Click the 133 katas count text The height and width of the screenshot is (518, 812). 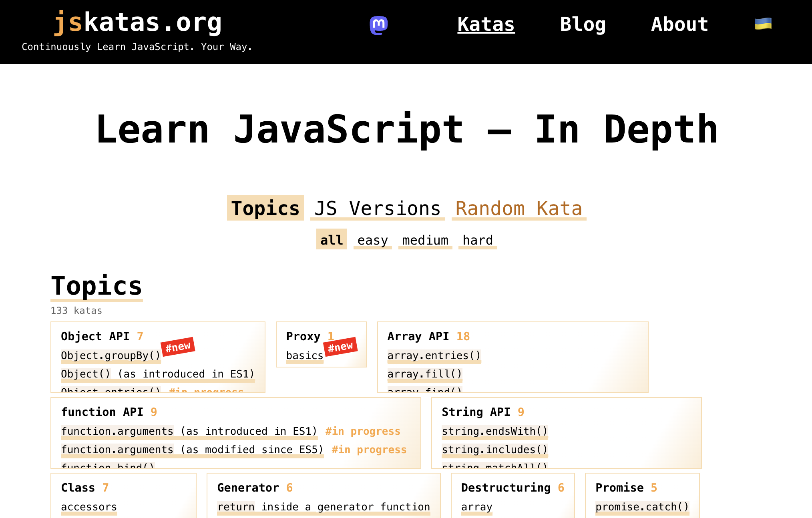pos(76,311)
